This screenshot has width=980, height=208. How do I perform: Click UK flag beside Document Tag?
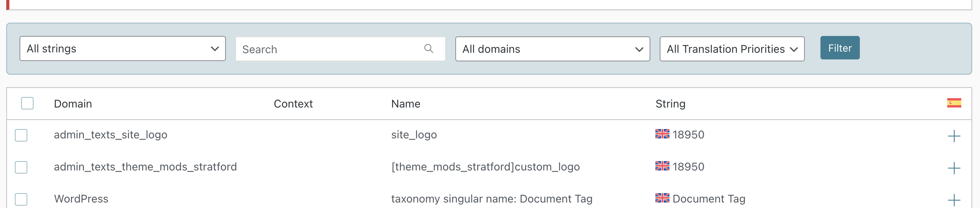(662, 198)
